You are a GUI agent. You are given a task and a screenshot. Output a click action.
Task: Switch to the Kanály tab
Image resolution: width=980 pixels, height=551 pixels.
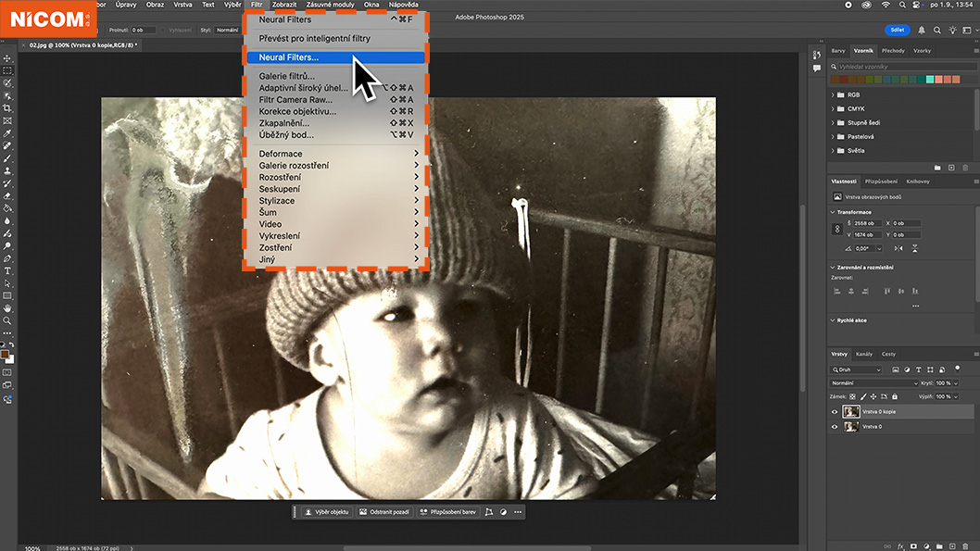coord(864,354)
